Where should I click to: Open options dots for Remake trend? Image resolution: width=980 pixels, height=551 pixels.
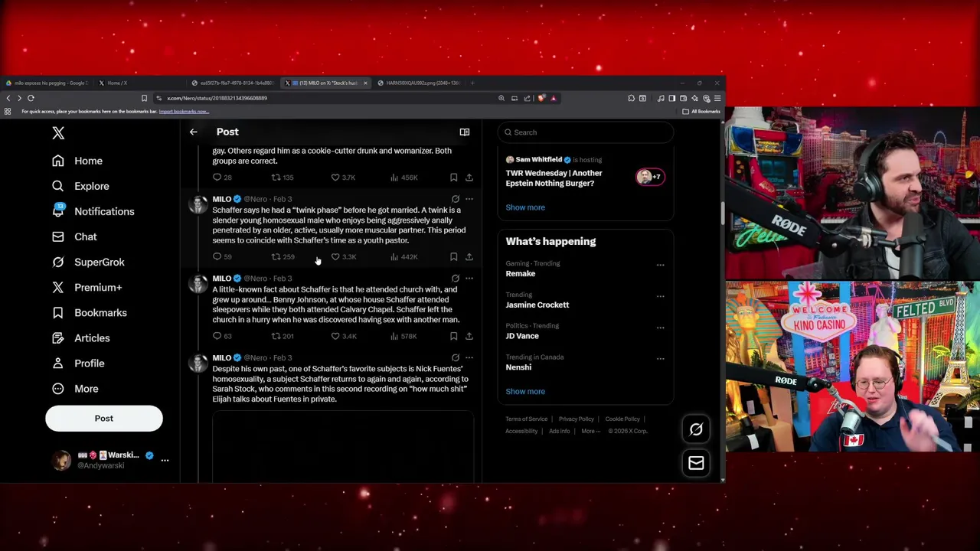pos(660,266)
